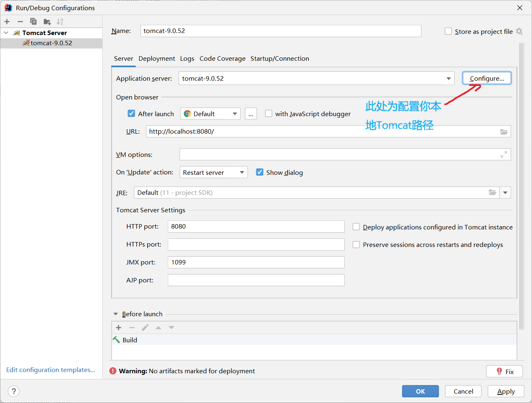The height and width of the screenshot is (403, 532).
Task: Expand the VM options field with the arrows icon
Action: point(504,154)
